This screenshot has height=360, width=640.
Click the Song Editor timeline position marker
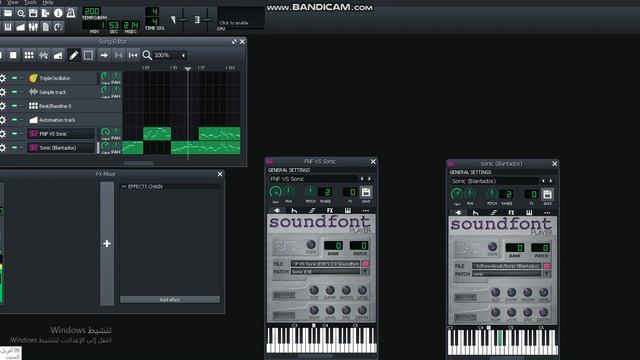pyautogui.click(x=188, y=69)
